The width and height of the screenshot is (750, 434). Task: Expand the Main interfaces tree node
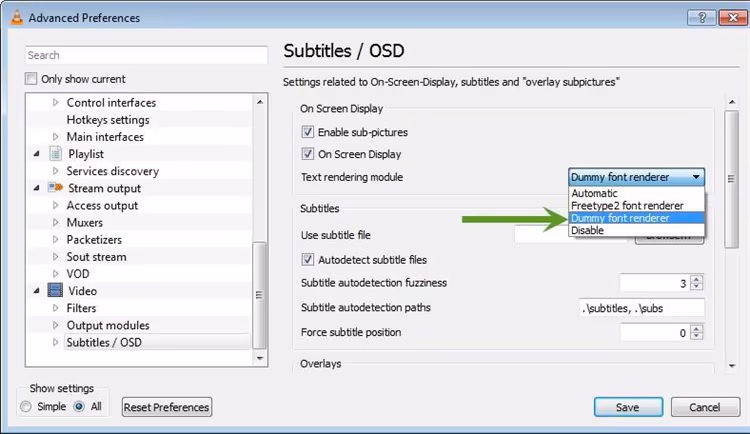point(55,136)
